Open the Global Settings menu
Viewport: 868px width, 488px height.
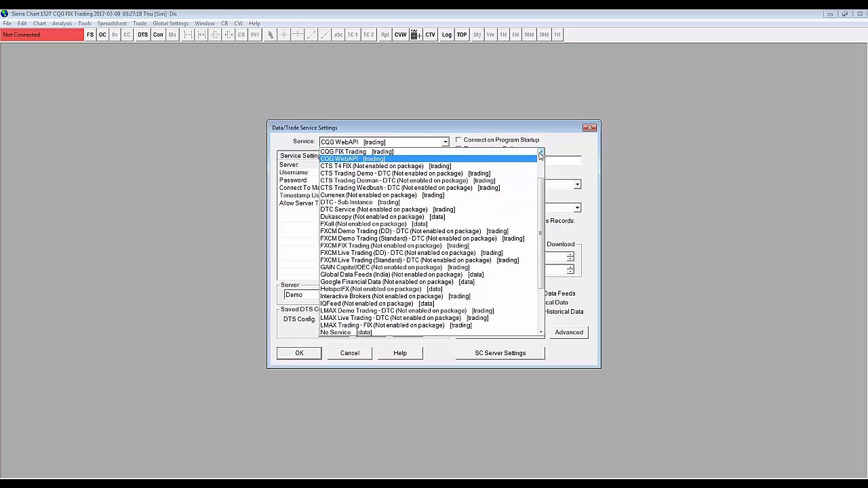coord(170,24)
